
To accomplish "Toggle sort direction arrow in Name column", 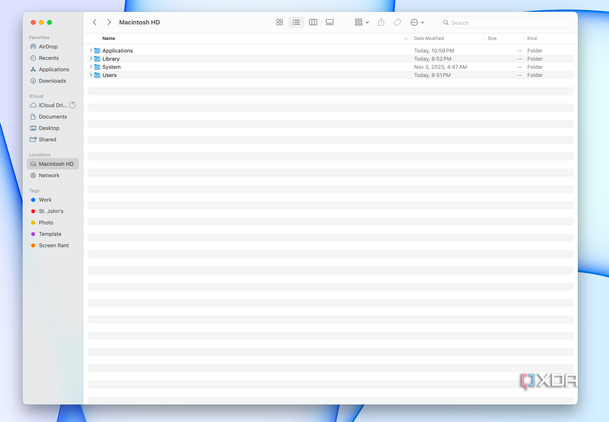I will click(405, 38).
